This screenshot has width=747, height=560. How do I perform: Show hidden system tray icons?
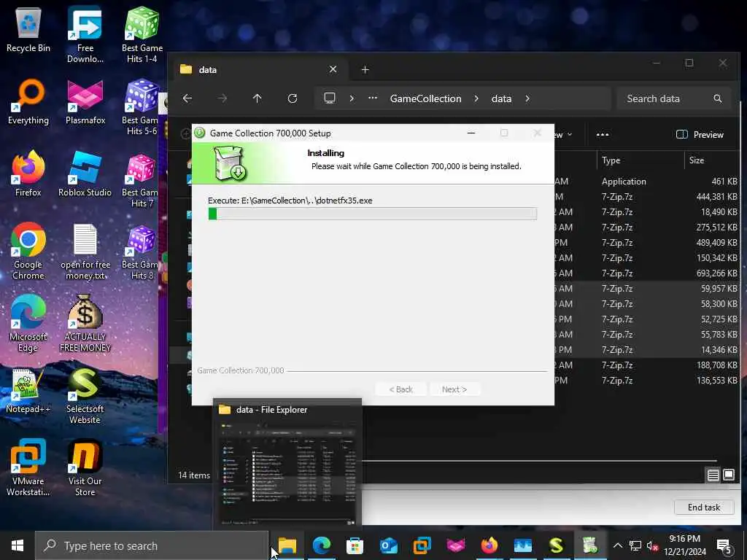[x=617, y=545]
